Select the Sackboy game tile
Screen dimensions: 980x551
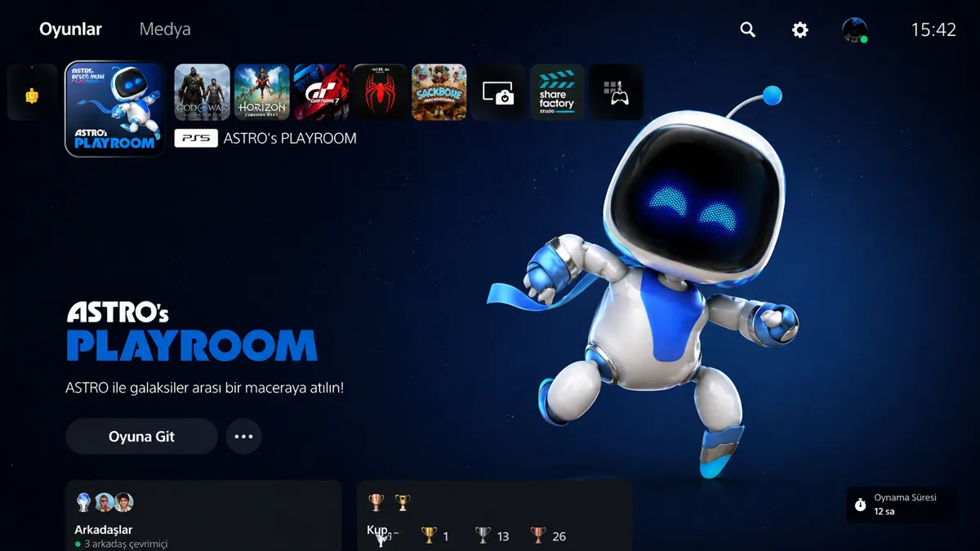439,93
